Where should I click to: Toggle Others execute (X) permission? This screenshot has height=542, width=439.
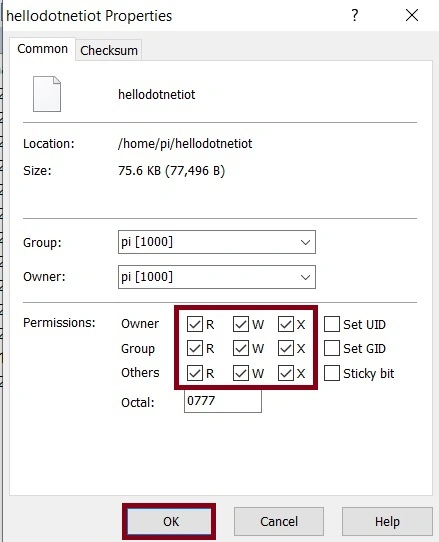pos(286,373)
